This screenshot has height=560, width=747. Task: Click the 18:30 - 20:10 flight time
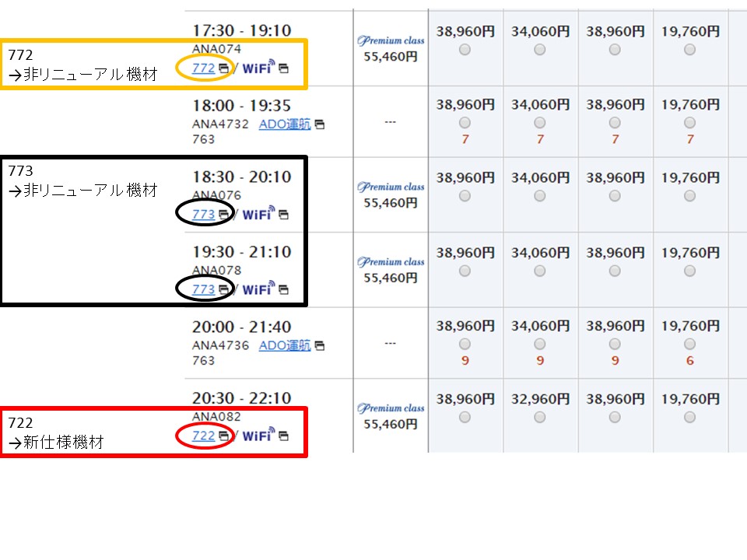[241, 177]
